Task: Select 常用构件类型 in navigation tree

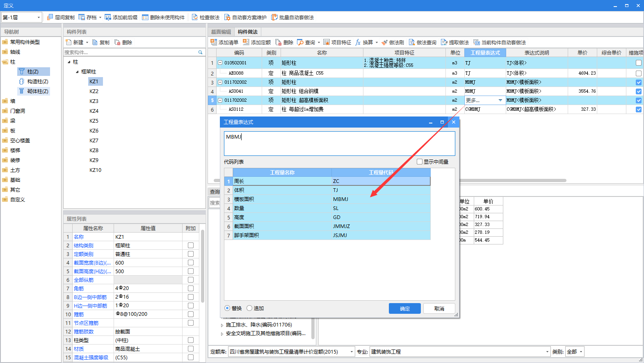Action: pyautogui.click(x=25, y=42)
